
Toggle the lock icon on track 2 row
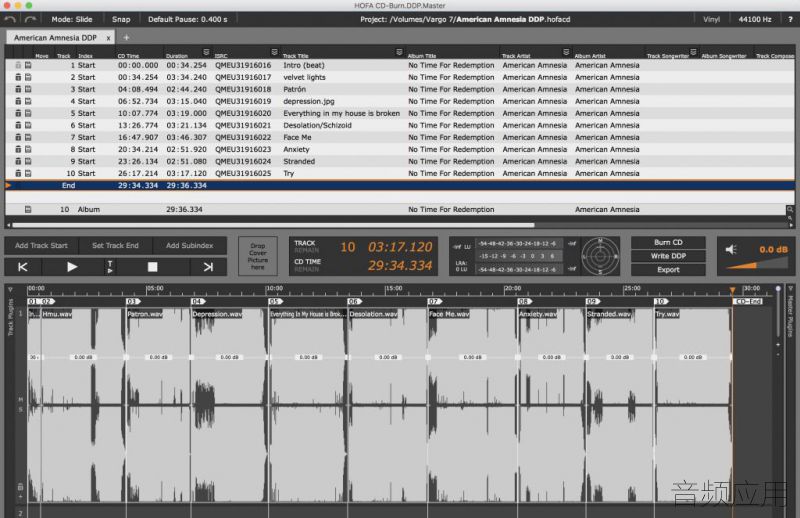coord(18,77)
